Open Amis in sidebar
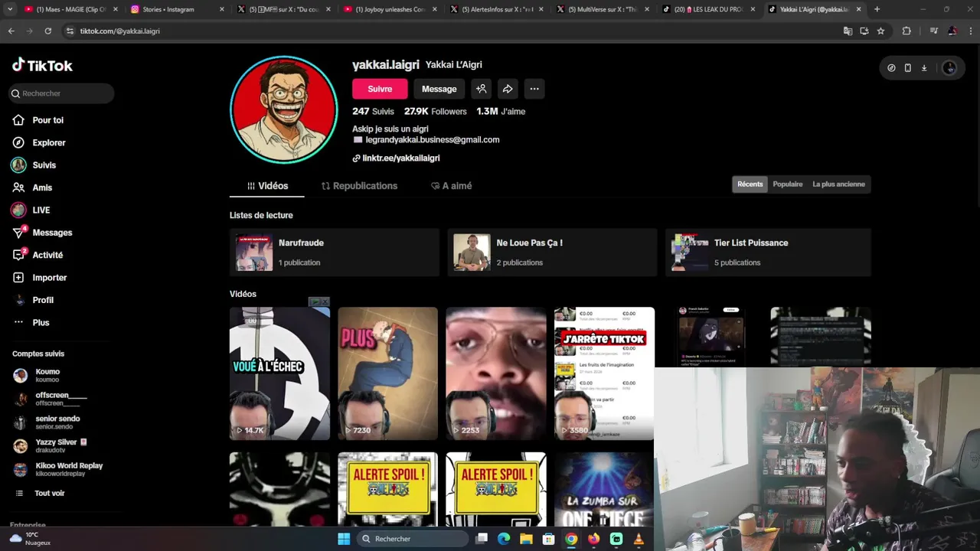 point(42,187)
